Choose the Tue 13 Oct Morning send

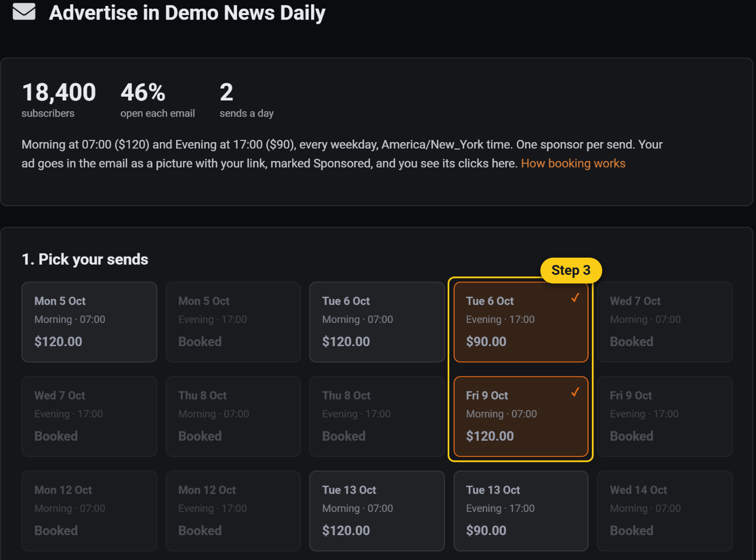[377, 511]
